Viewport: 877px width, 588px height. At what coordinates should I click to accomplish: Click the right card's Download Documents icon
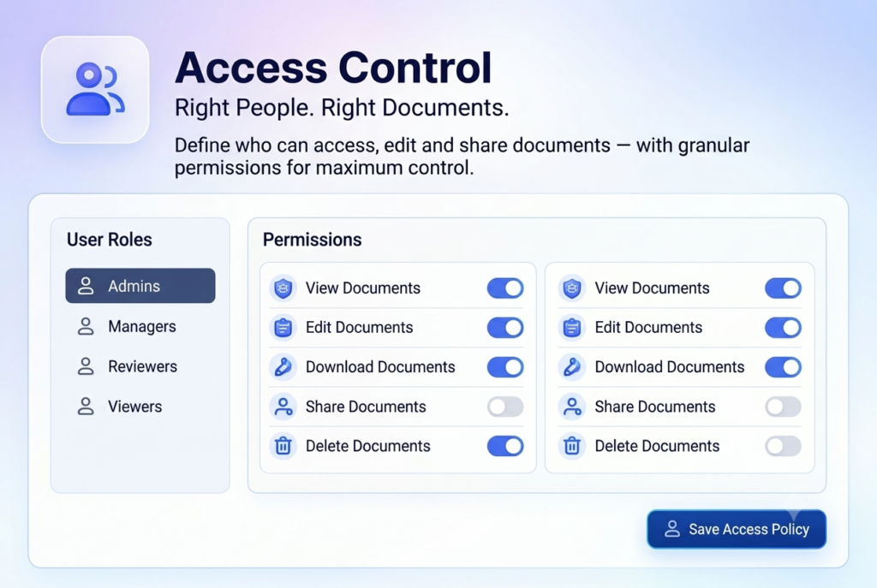[x=571, y=367]
